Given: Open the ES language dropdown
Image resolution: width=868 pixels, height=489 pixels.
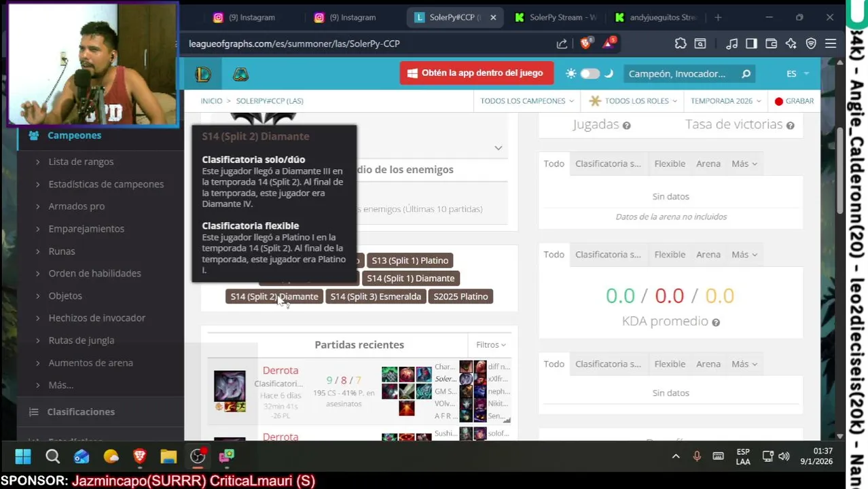Looking at the screenshot, I should coord(797,73).
